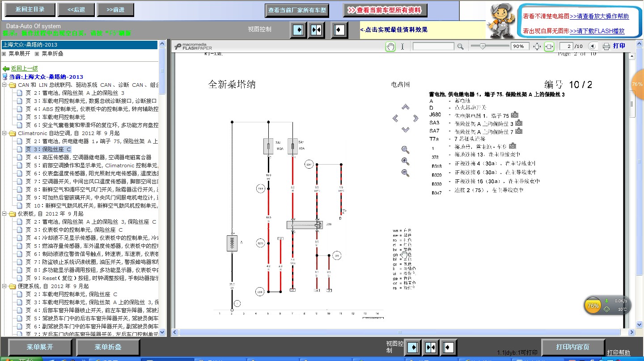644x361 pixels.
Task: Select the hand pan tool in FlashPaper toolbar
Action: pos(391,46)
